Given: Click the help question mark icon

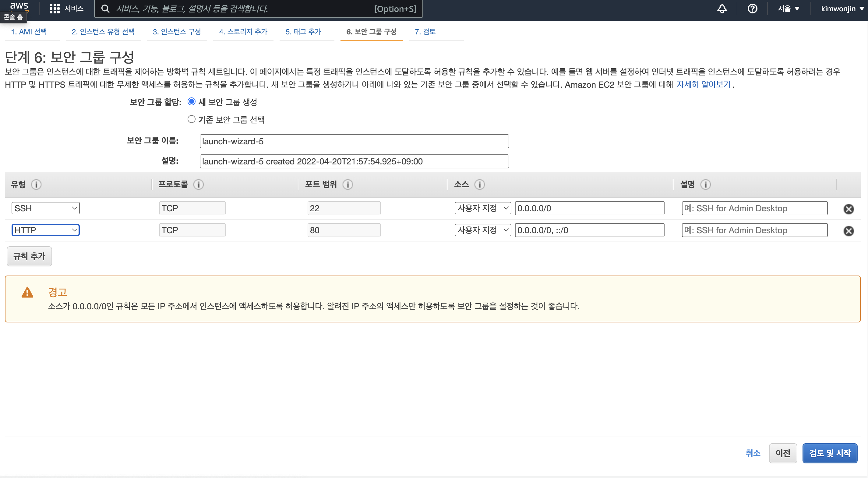Looking at the screenshot, I should point(752,9).
